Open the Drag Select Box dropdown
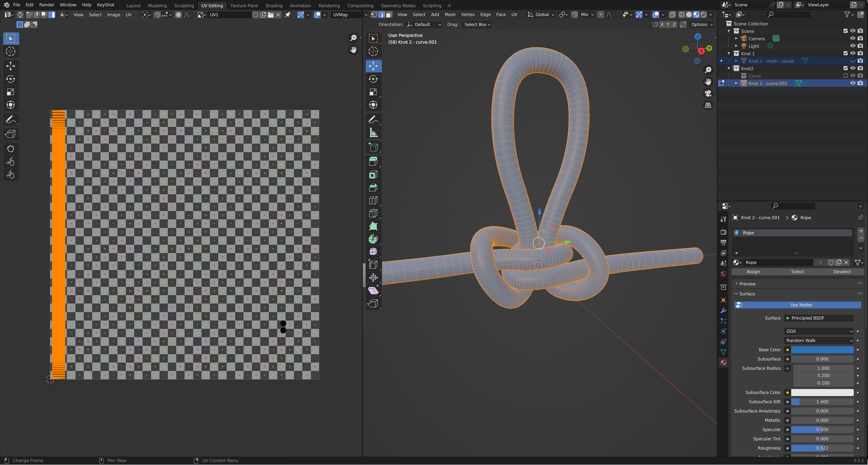This screenshot has height=465, width=868. pos(477,24)
